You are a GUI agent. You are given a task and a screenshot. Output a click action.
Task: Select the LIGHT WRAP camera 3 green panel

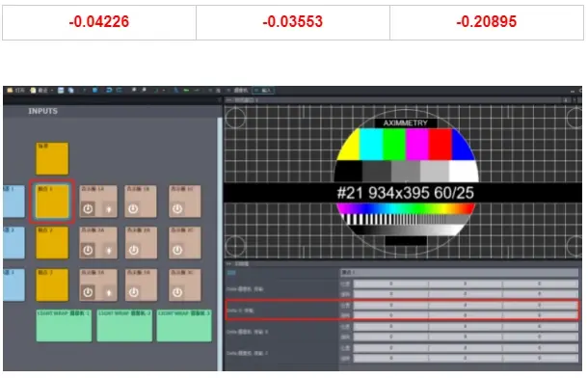[x=184, y=325]
